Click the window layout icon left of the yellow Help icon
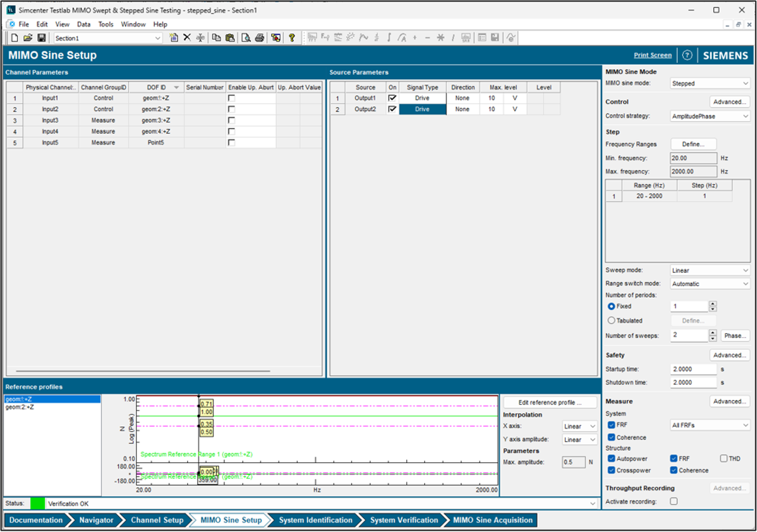The height and width of the screenshot is (532, 757). coord(276,38)
